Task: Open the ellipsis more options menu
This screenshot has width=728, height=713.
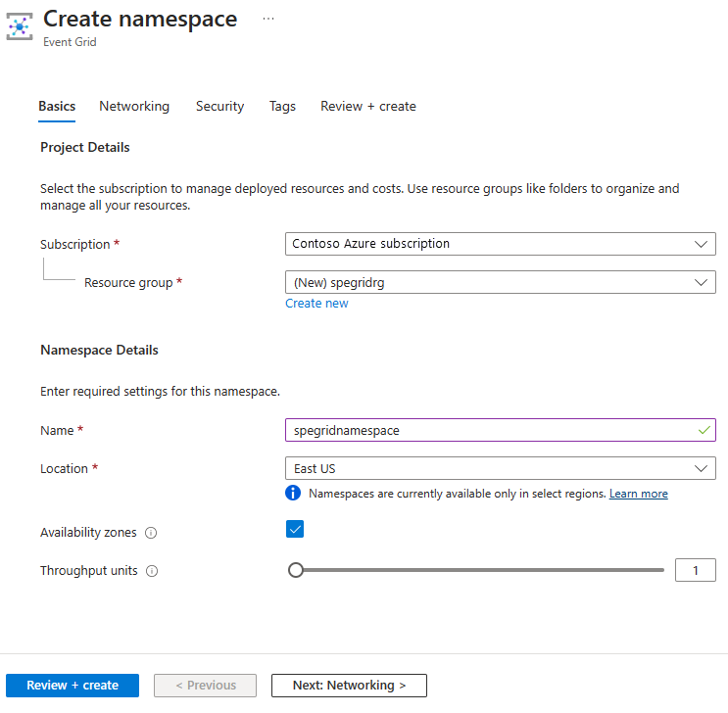Action: pyautogui.click(x=268, y=20)
